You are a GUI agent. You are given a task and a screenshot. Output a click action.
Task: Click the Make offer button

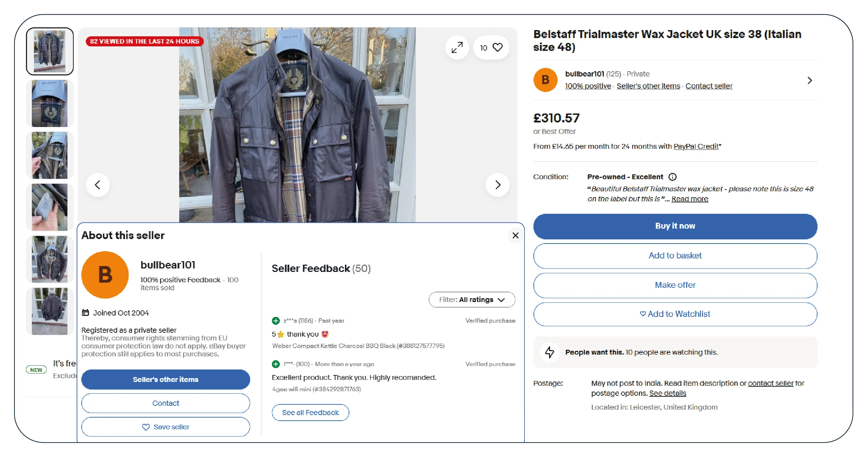[675, 285]
